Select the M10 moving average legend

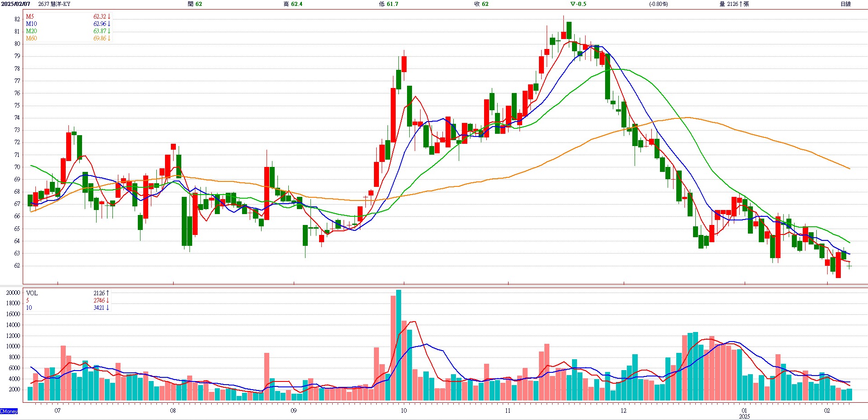point(31,24)
